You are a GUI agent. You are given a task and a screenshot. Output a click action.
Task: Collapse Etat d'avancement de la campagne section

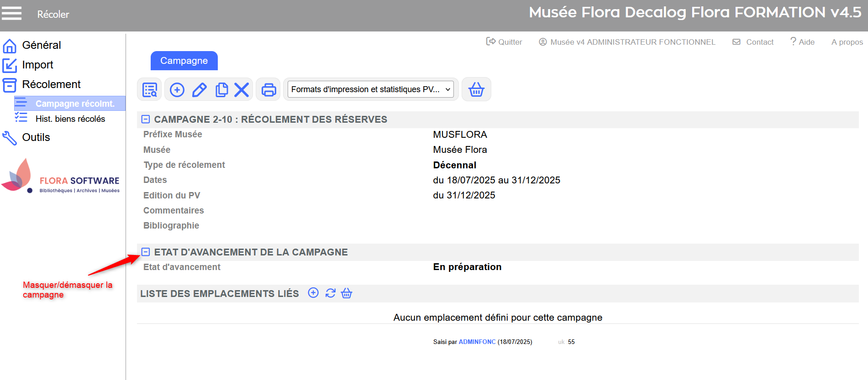click(146, 252)
